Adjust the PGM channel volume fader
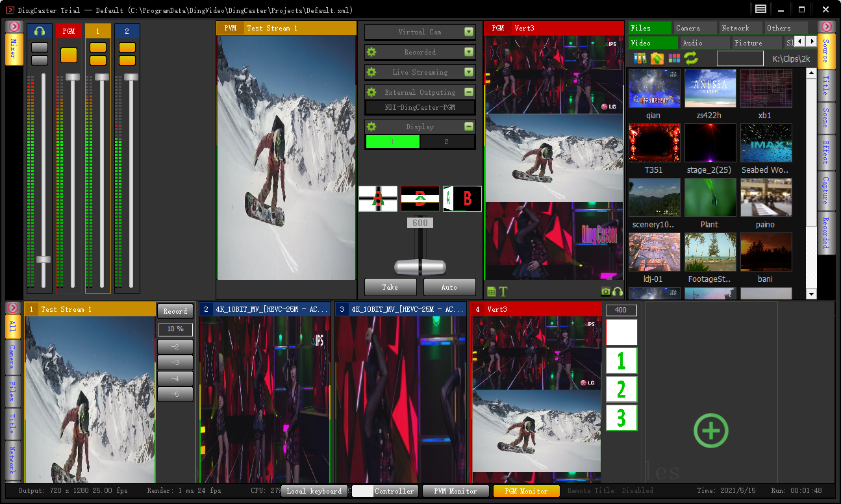The image size is (841, 504). (x=72, y=77)
